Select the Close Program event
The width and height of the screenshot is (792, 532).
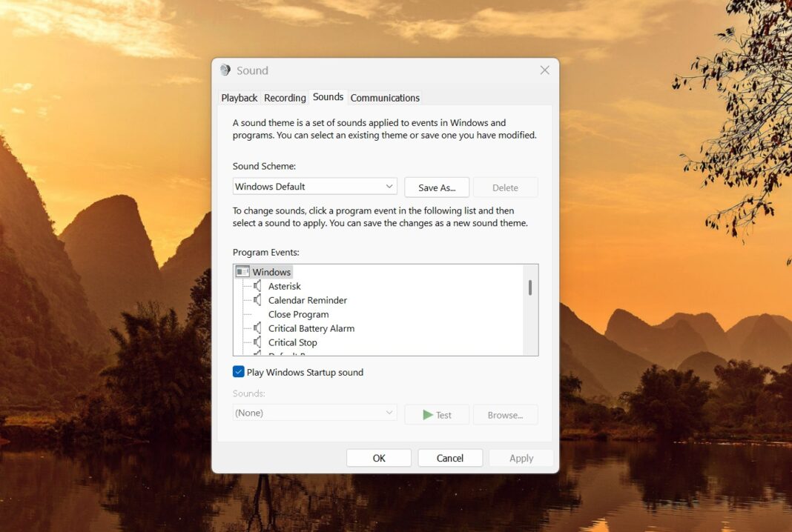point(298,314)
